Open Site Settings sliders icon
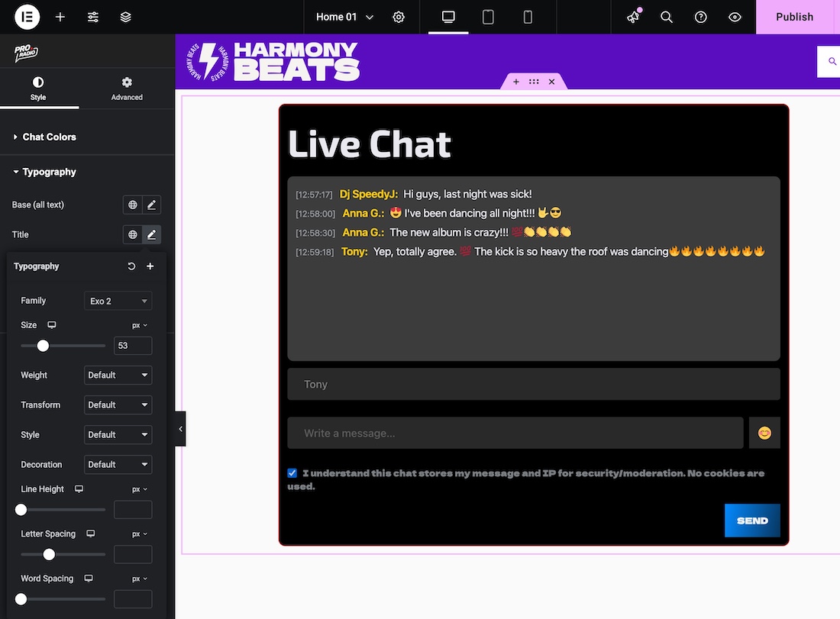Image resolution: width=840 pixels, height=619 pixels. pyautogui.click(x=93, y=17)
